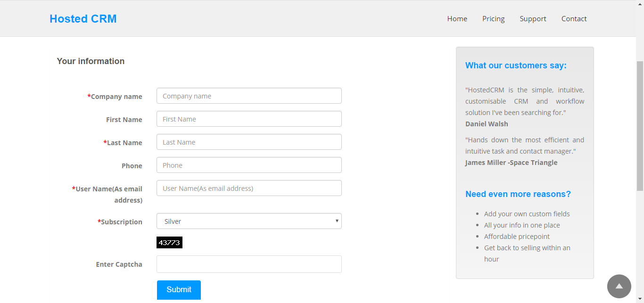Click "James Miller -Space Triangle" text
The height and width of the screenshot is (303, 644).
(x=511, y=163)
